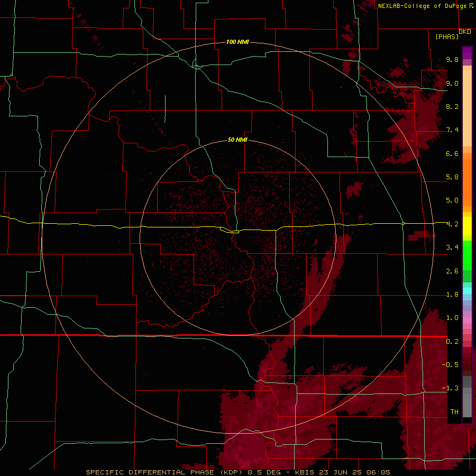Click the 5.0 value on the color scale
476x476 pixels.
(452, 200)
